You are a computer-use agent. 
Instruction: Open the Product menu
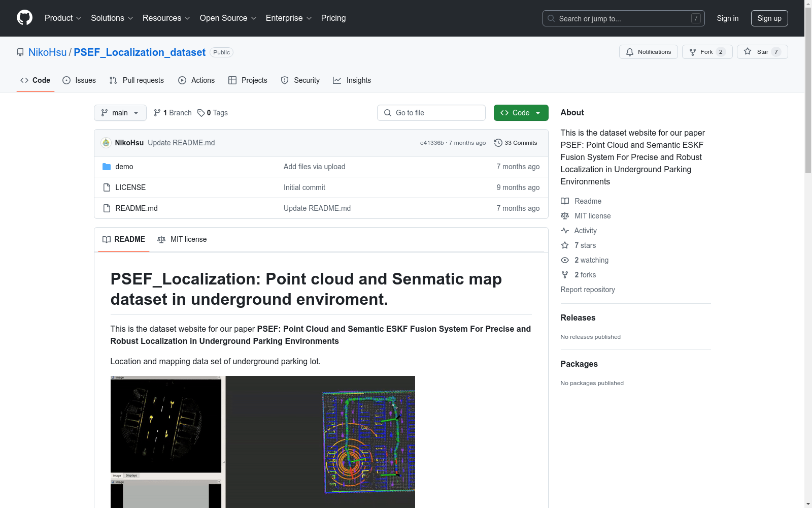(x=63, y=18)
